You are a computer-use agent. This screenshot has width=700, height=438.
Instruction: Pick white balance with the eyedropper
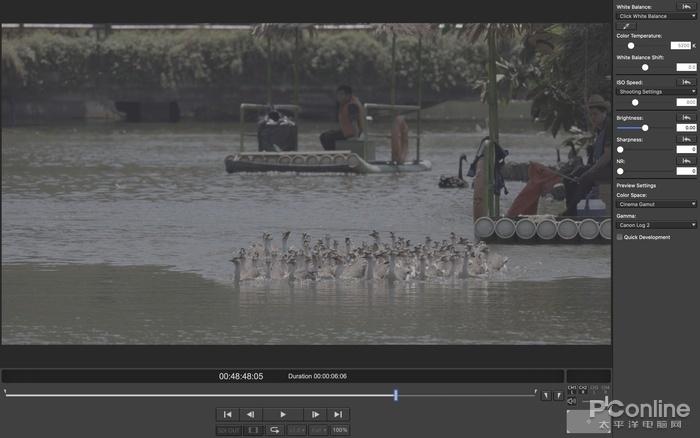click(x=626, y=26)
